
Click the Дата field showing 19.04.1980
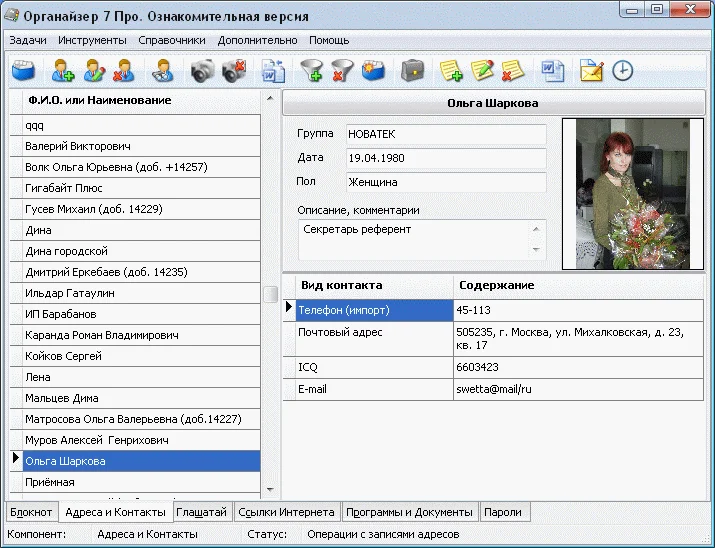(445, 158)
